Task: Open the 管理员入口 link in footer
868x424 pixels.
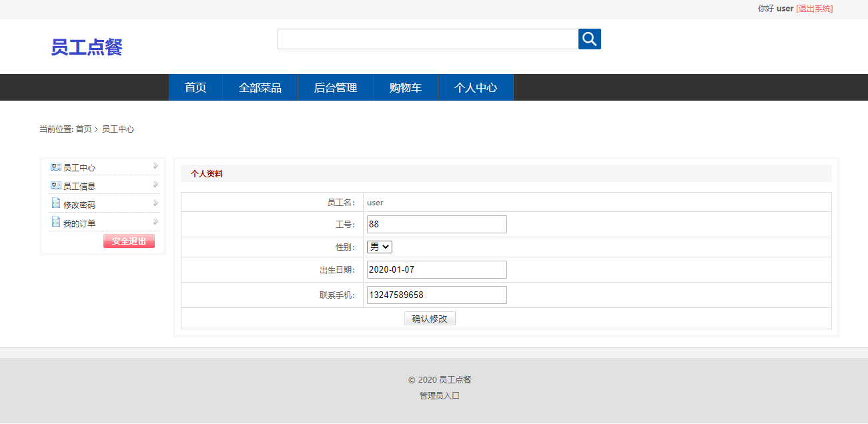Action: click(x=439, y=395)
